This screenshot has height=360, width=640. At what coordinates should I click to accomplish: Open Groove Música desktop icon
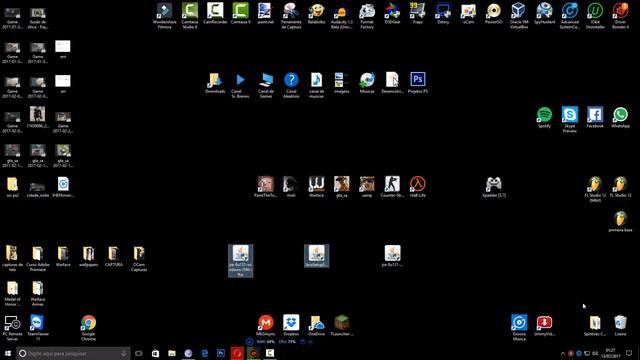click(519, 328)
